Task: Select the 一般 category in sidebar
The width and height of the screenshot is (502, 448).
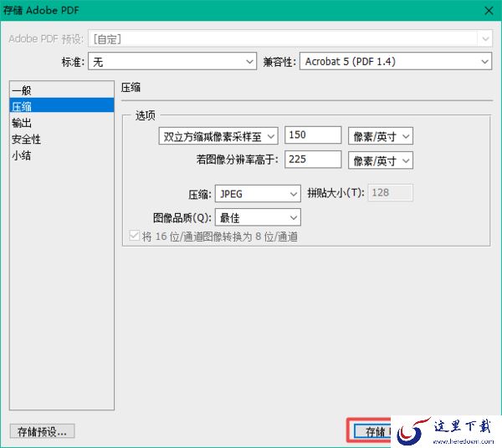Action: 62,90
